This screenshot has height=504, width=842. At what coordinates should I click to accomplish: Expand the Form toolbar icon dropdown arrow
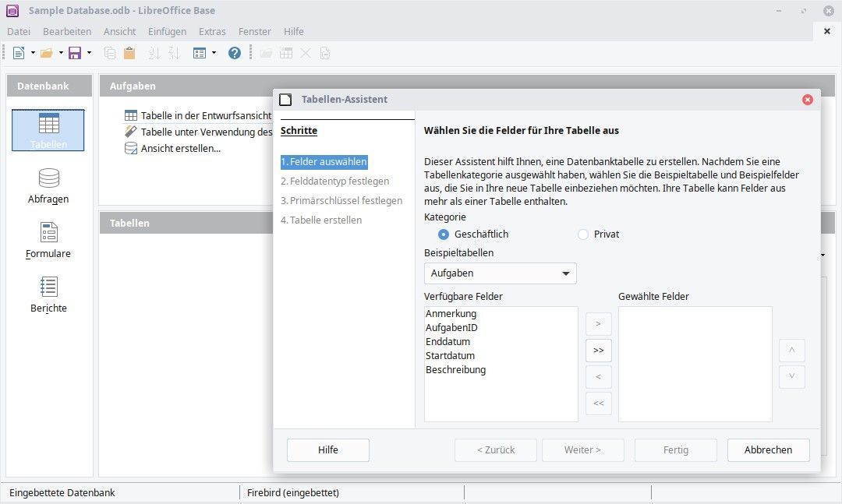(214, 53)
